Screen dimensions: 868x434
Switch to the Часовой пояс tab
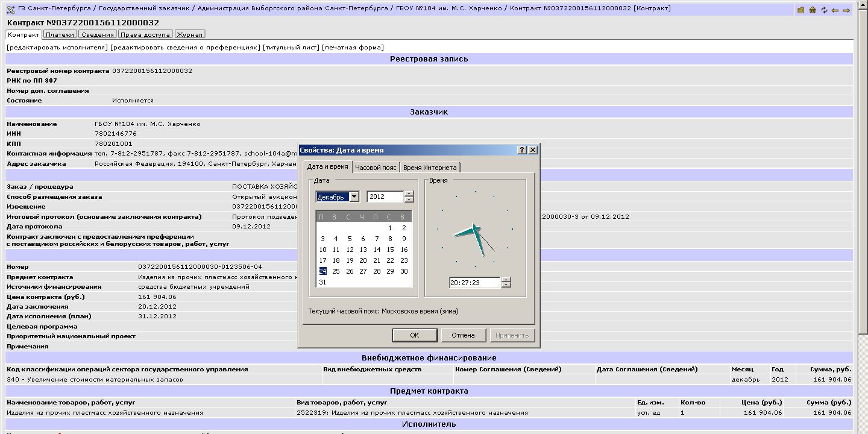[x=376, y=168]
